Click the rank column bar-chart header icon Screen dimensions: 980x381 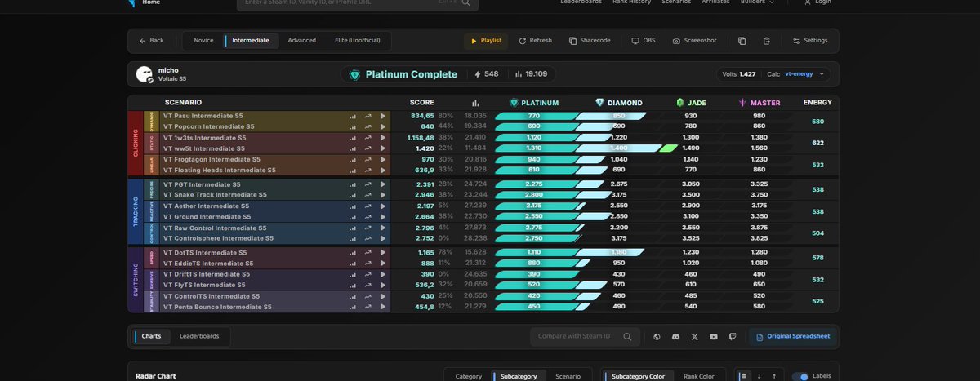point(476,103)
